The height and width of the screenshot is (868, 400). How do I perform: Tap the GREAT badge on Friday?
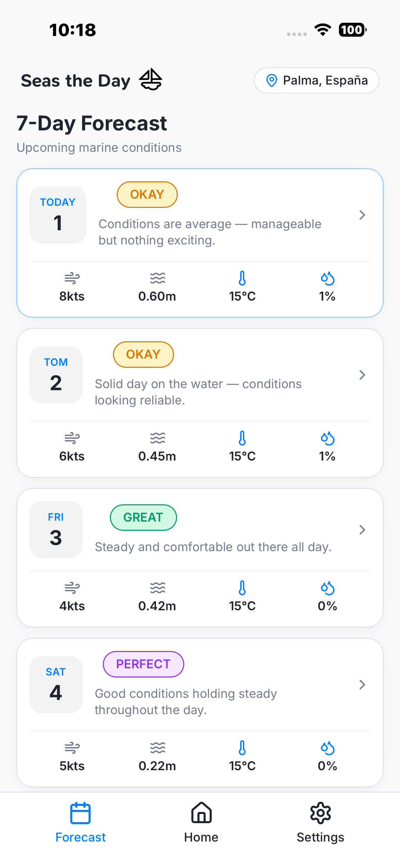[143, 517]
